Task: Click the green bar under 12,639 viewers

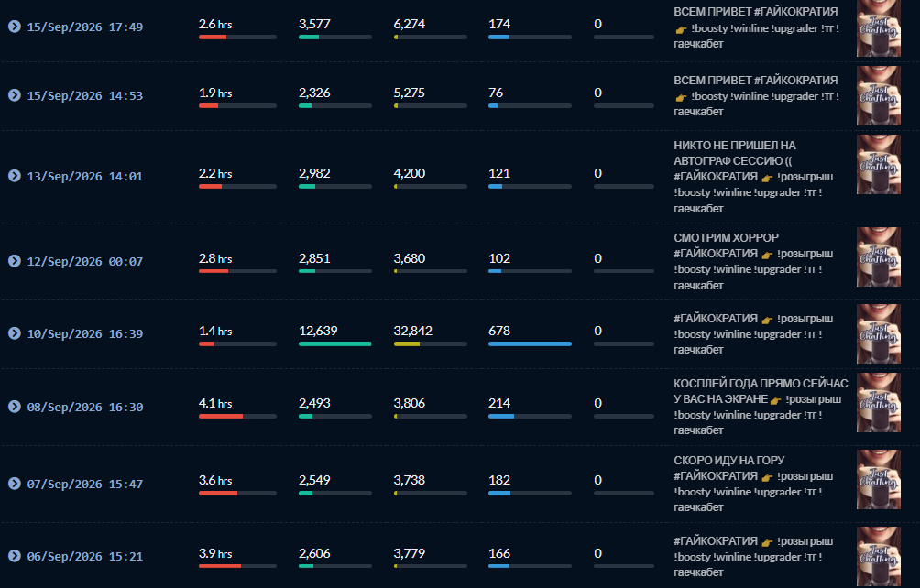Action: point(335,344)
